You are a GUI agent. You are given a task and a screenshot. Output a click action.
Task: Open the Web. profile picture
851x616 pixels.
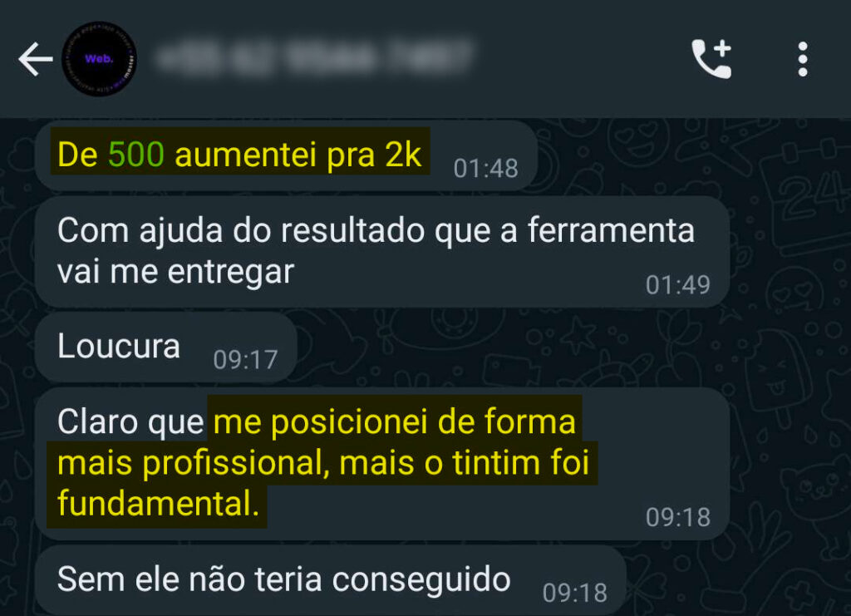click(100, 59)
